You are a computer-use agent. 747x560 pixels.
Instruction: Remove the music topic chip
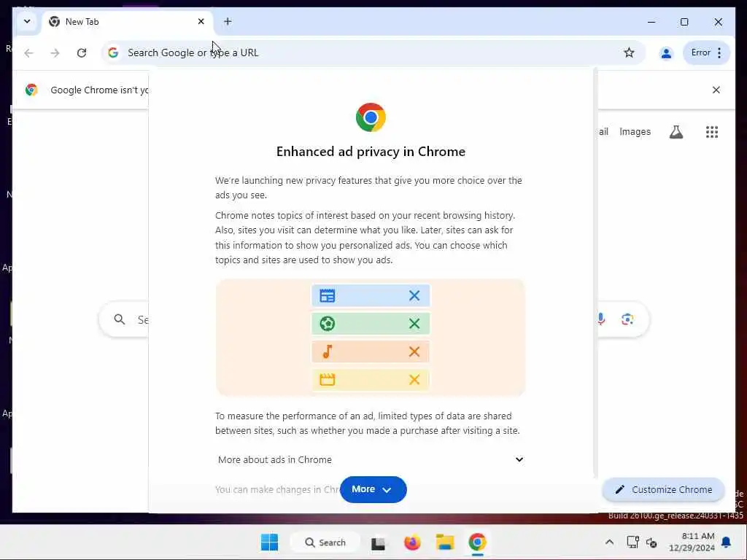(x=414, y=352)
